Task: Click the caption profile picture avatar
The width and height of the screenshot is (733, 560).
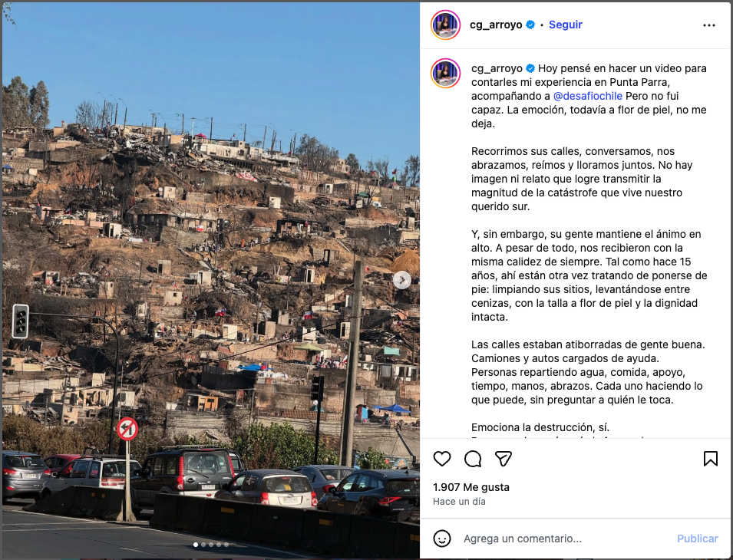Action: (445, 74)
